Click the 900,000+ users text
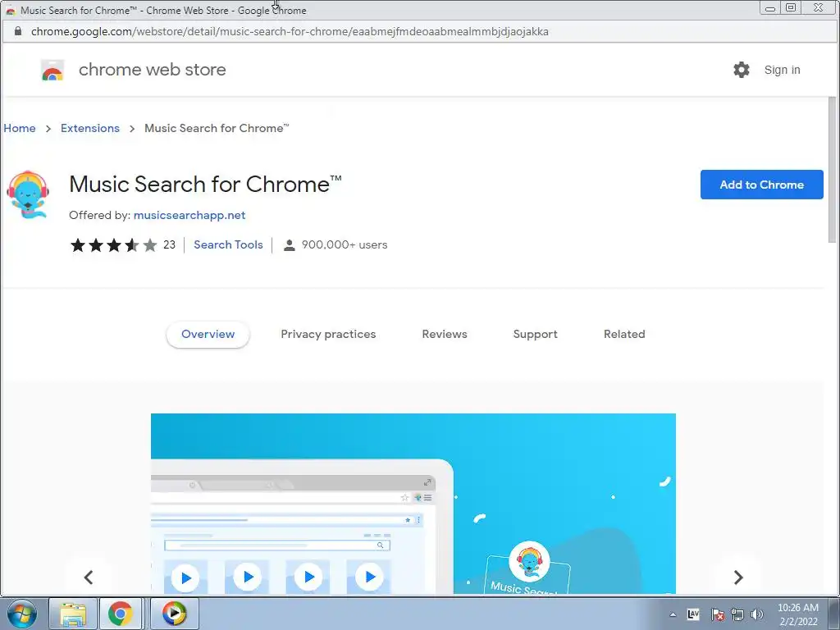The image size is (840, 630). pyautogui.click(x=345, y=244)
